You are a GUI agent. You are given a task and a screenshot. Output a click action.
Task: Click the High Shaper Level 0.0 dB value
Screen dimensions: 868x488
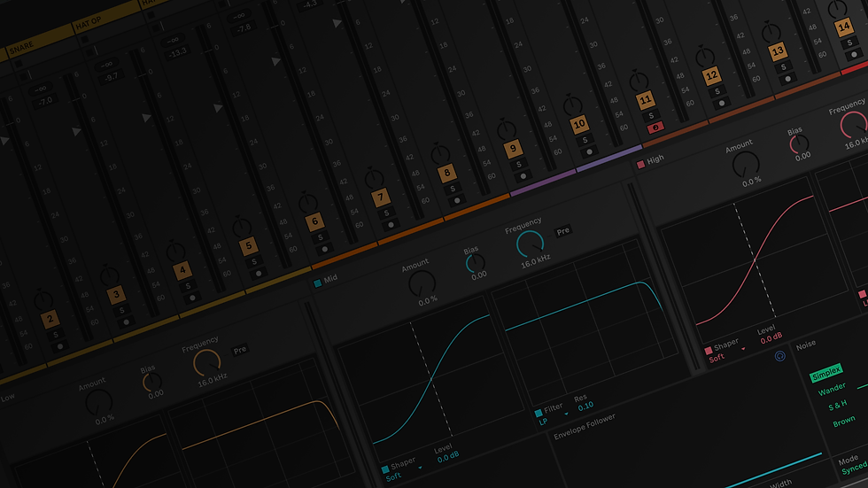[x=771, y=337]
